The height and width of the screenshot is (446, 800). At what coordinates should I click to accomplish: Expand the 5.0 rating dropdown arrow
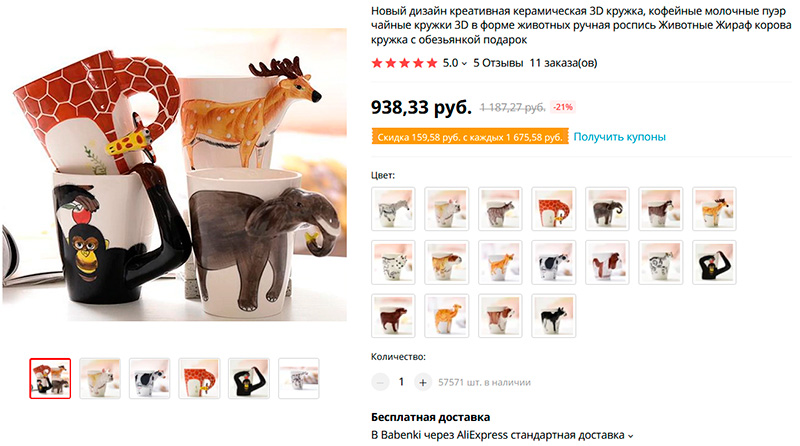tap(464, 64)
